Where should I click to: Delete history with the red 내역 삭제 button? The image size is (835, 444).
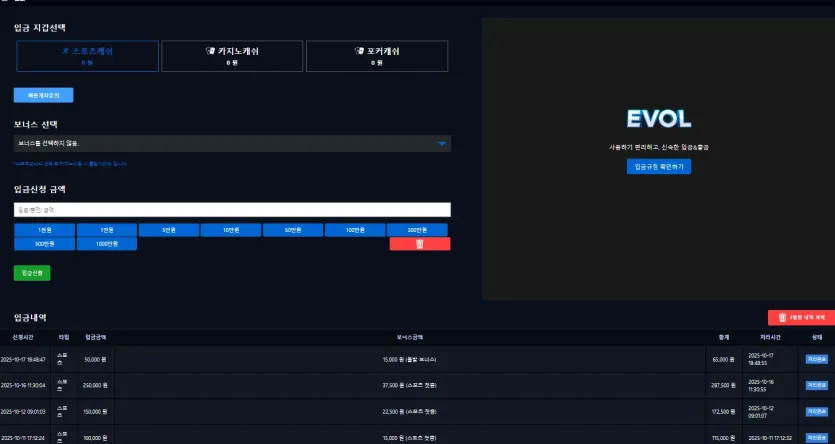click(x=801, y=317)
